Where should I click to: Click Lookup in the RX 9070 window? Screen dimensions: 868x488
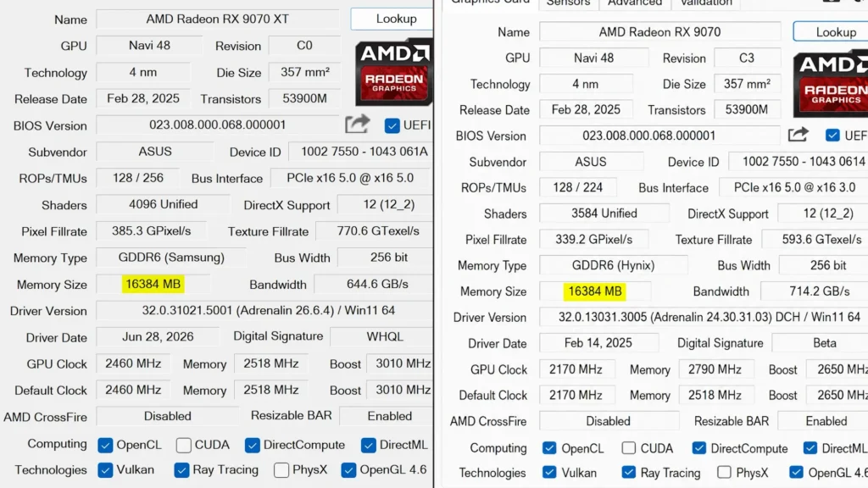tap(831, 31)
